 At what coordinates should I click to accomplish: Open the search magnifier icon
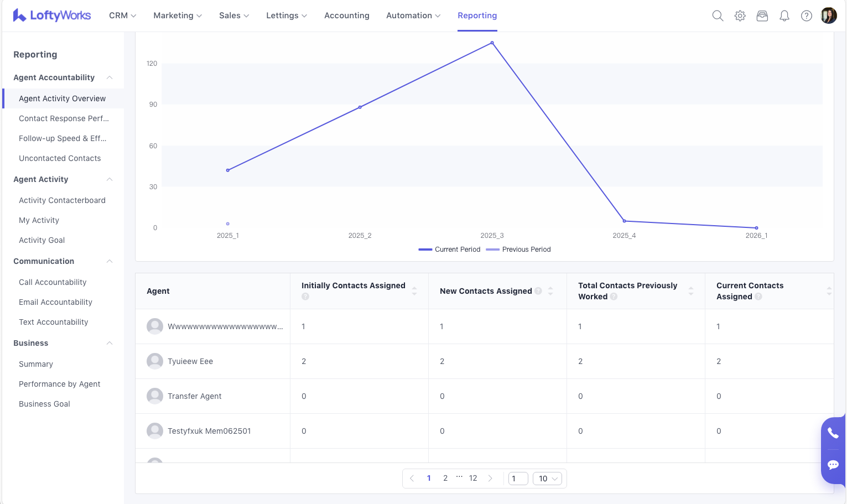[x=718, y=15]
